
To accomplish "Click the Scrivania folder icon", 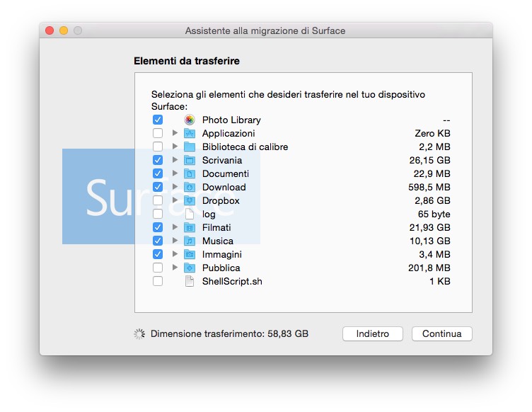I will pos(190,160).
